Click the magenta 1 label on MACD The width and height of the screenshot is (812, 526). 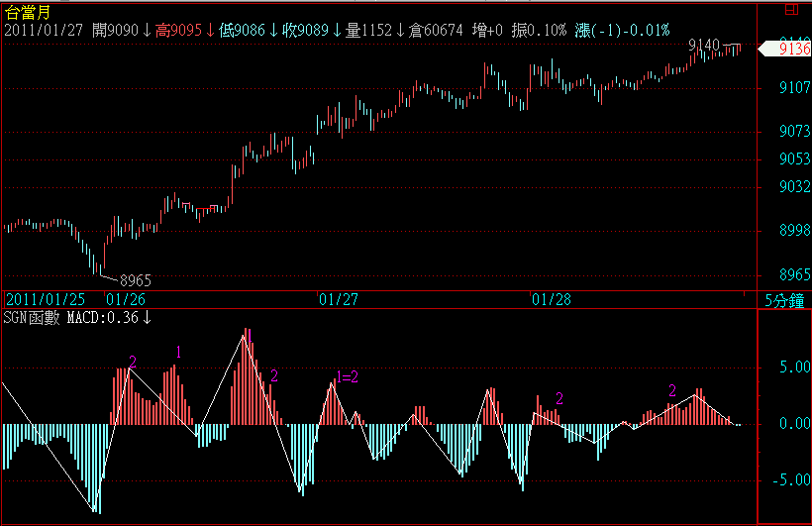click(178, 352)
